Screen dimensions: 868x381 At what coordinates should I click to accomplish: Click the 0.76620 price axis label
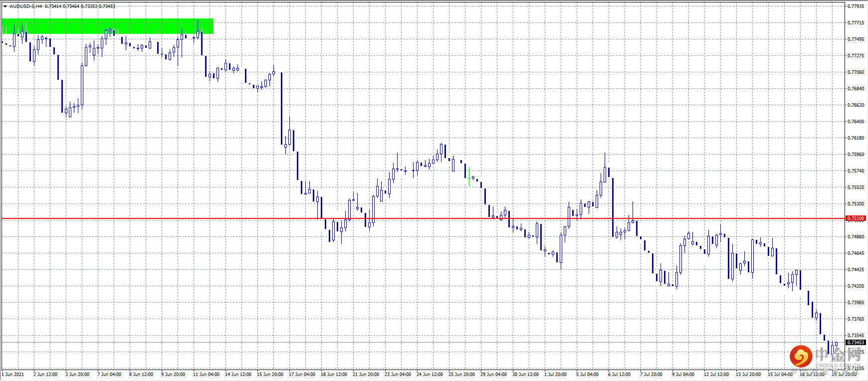(x=856, y=105)
